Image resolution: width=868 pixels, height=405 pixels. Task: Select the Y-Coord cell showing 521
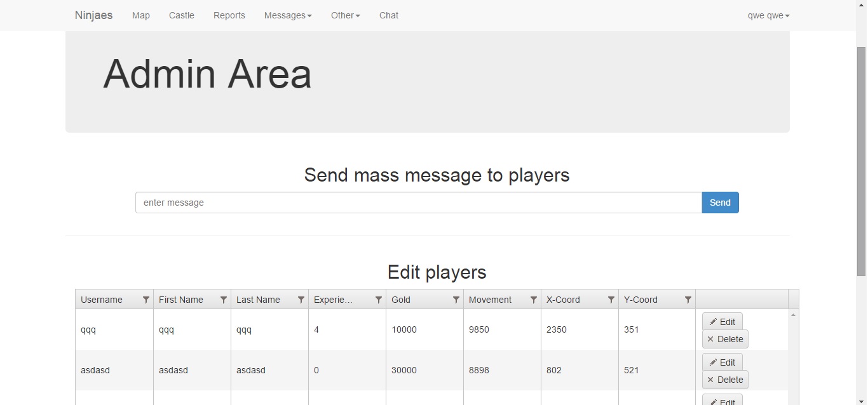click(657, 370)
